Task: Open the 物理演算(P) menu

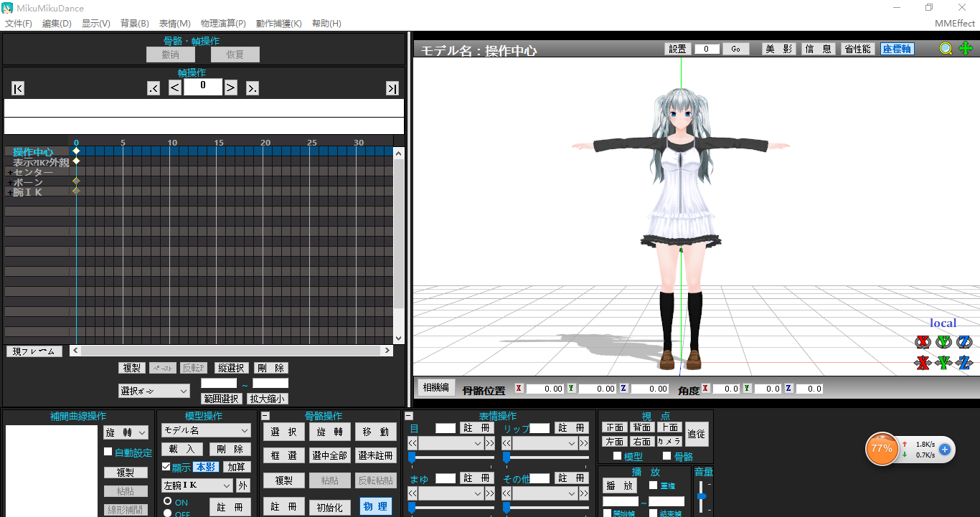Action: 223,24
